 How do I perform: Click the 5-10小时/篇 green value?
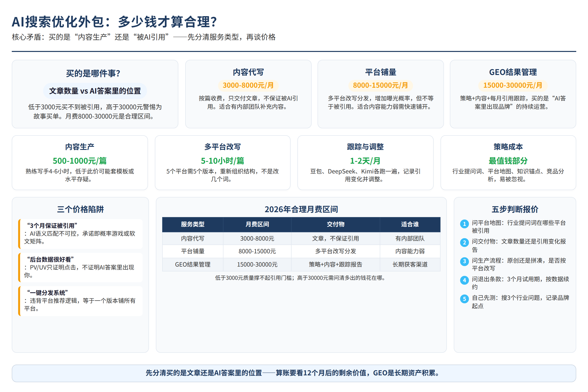(222, 161)
